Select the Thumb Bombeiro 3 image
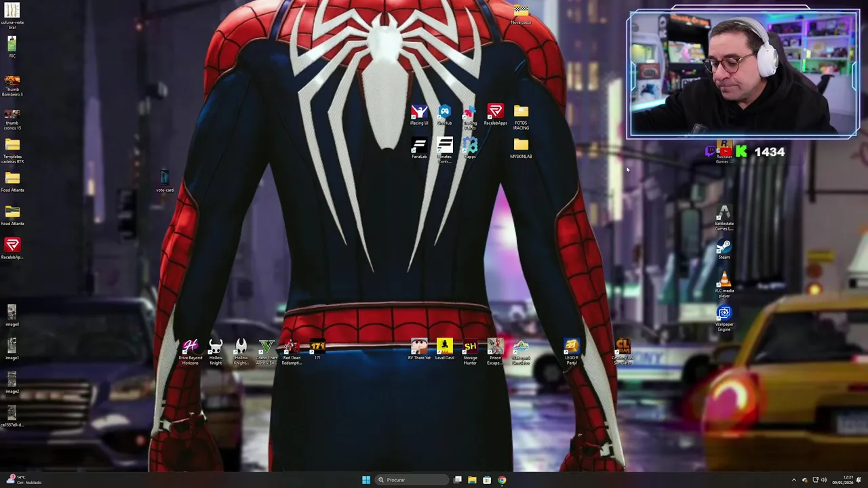 (12, 86)
